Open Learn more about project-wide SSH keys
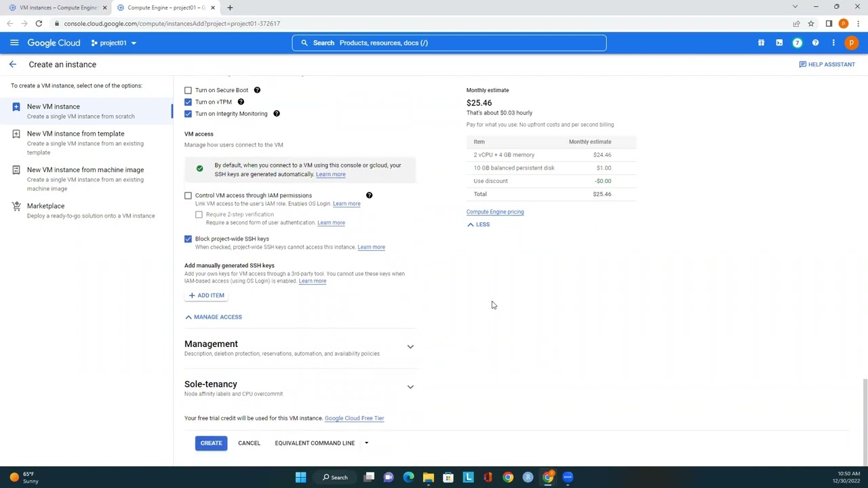Screen dimensions: 868x488 tap(371, 247)
